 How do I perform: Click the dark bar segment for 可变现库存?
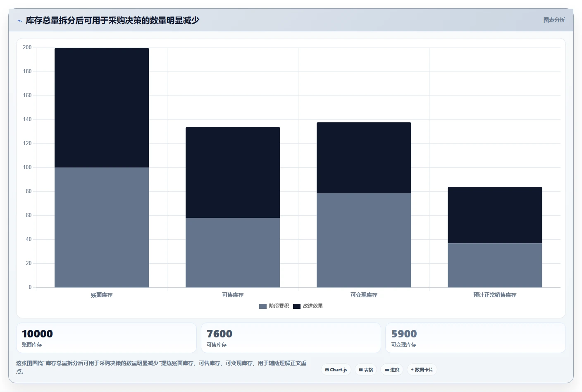364,158
